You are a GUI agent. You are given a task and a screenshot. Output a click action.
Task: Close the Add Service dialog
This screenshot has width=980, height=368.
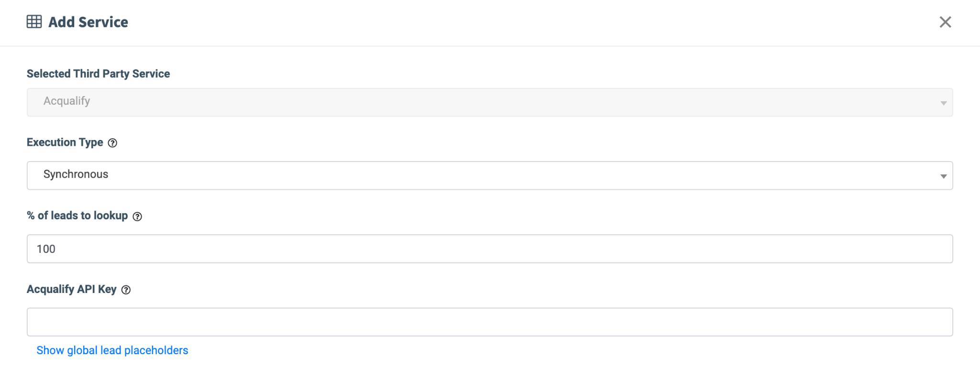click(x=945, y=22)
